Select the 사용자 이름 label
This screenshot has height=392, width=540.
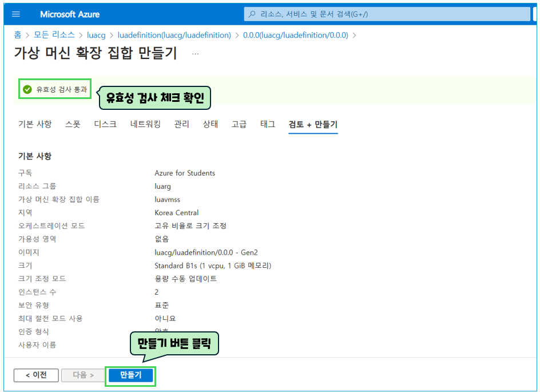[x=37, y=345]
